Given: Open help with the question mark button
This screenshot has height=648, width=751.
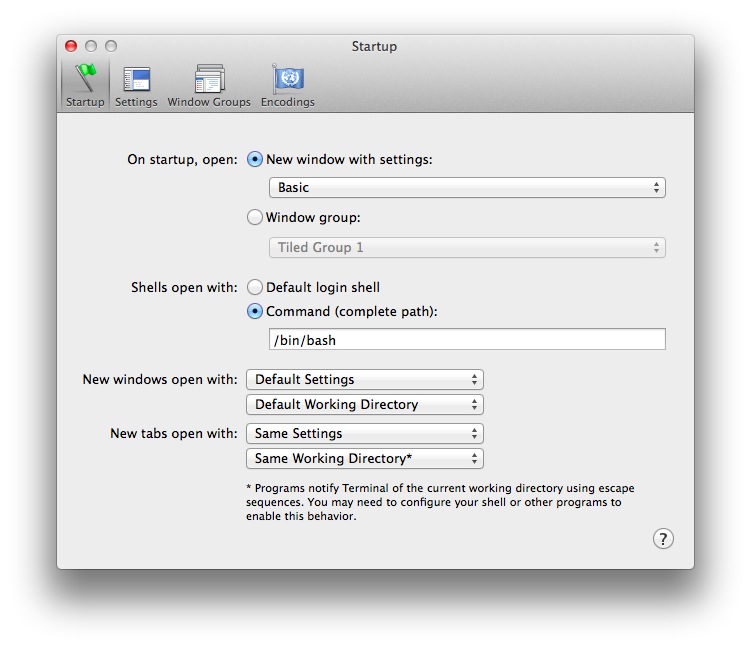Looking at the screenshot, I should 663,539.
